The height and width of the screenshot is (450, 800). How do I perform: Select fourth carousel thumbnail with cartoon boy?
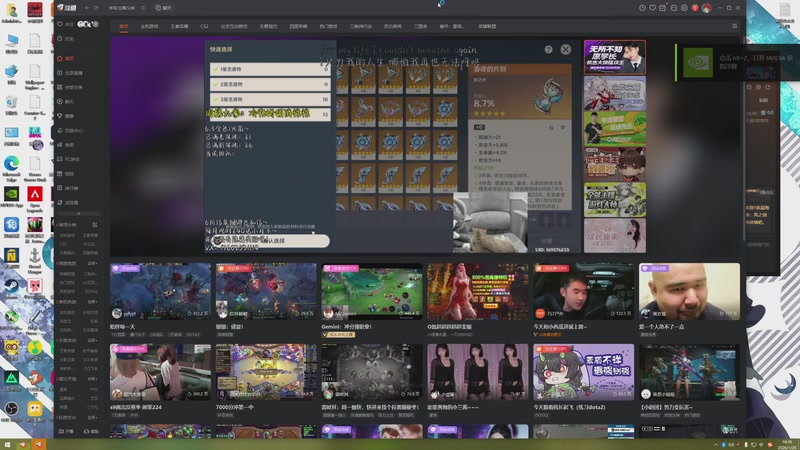coord(615,164)
